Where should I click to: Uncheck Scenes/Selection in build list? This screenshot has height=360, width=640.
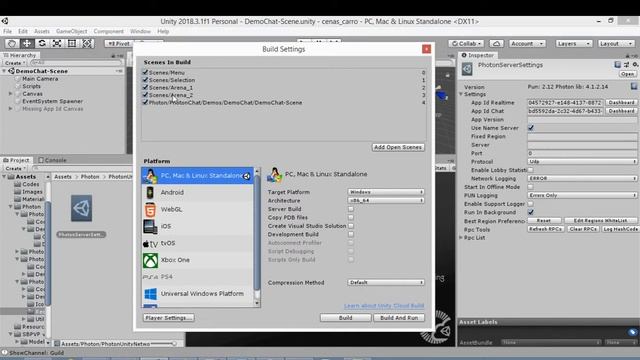(145, 80)
